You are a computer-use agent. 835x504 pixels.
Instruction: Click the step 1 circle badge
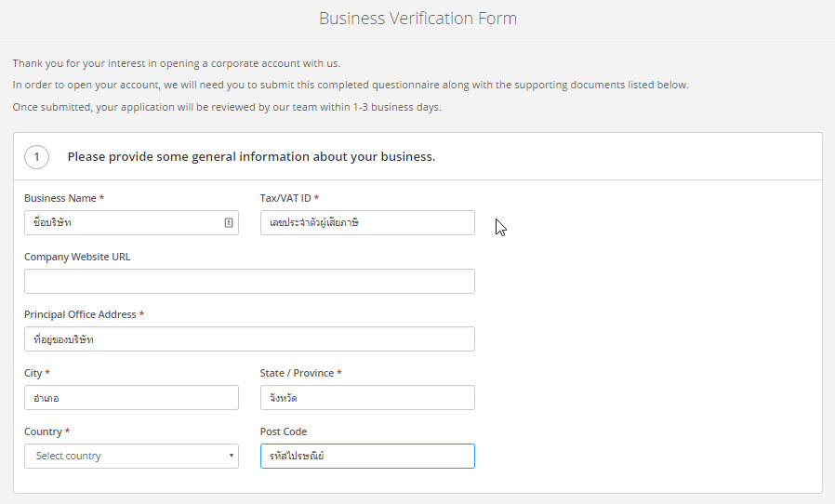(37, 156)
